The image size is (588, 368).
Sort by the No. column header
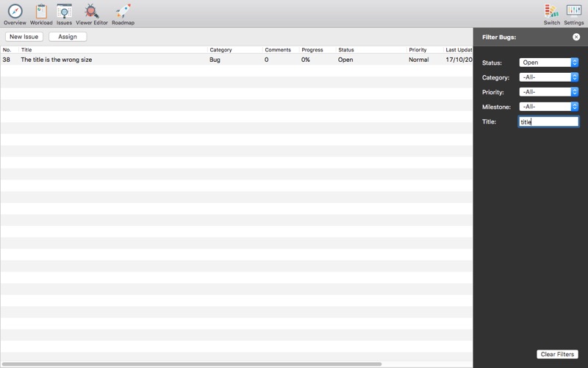tap(10, 49)
